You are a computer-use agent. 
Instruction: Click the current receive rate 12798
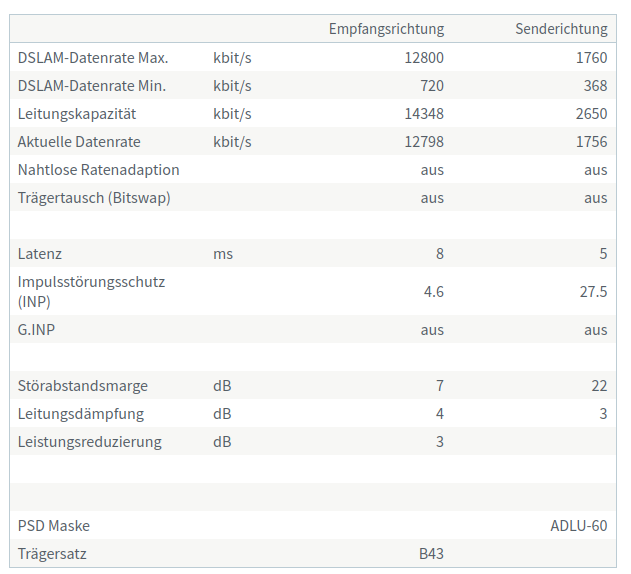424,142
